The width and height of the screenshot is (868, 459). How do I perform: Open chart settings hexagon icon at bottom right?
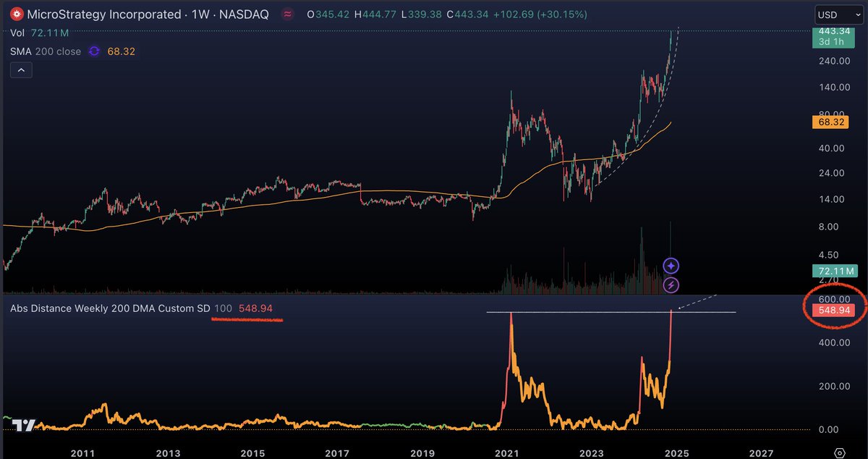click(x=839, y=452)
